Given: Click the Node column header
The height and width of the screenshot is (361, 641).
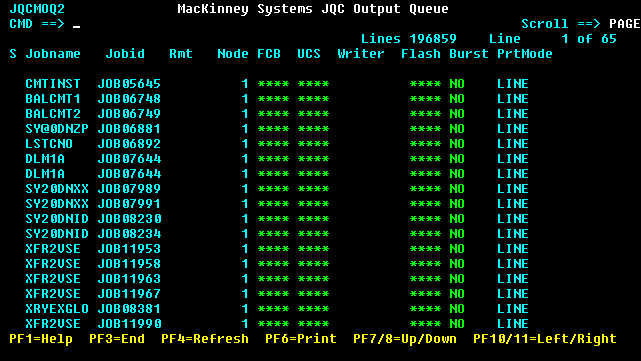Looking at the screenshot, I should click(233, 54).
